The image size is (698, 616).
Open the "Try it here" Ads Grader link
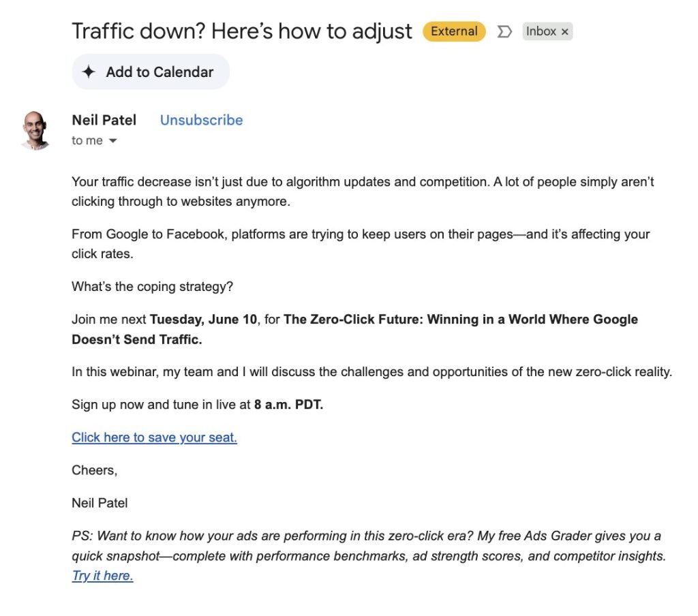pos(102,576)
